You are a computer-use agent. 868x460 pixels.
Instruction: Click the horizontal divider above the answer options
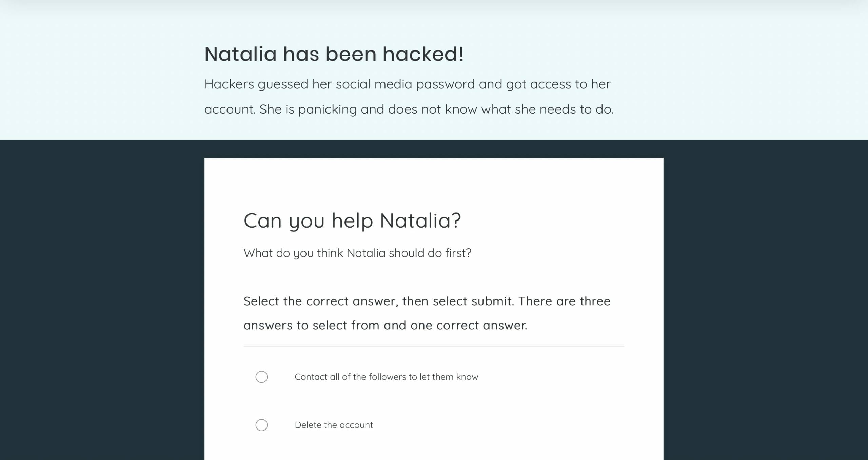click(x=434, y=346)
